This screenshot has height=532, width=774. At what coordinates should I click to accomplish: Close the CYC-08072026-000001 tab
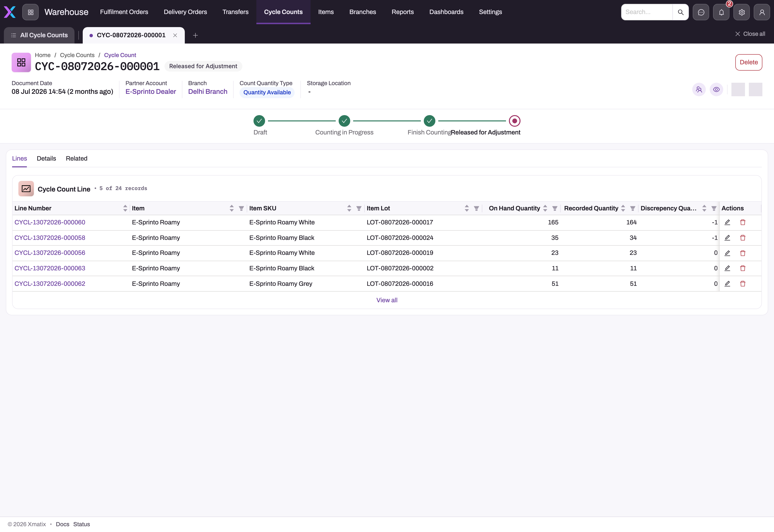175,35
